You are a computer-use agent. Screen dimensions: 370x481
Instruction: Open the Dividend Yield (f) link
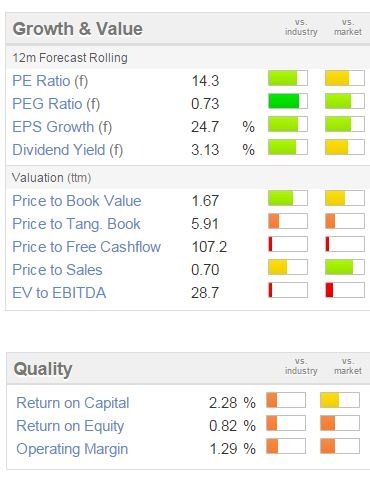(68, 150)
